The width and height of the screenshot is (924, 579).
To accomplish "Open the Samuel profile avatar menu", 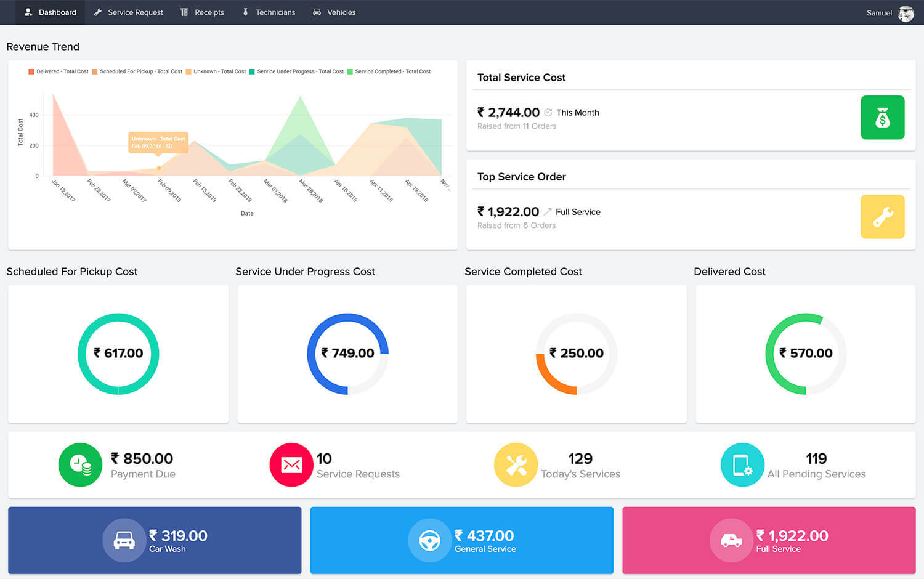I will 906,13.
